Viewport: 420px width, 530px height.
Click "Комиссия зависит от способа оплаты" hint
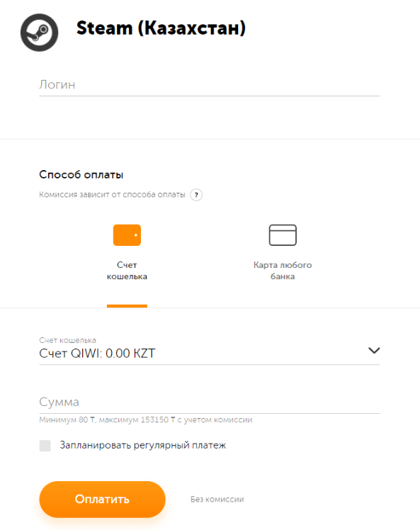[112, 195]
